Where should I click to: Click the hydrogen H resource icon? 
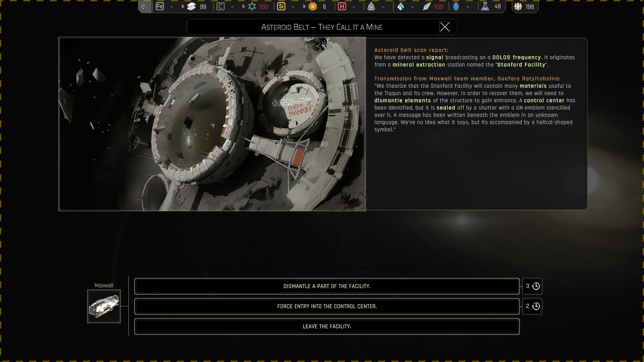tap(342, 6)
